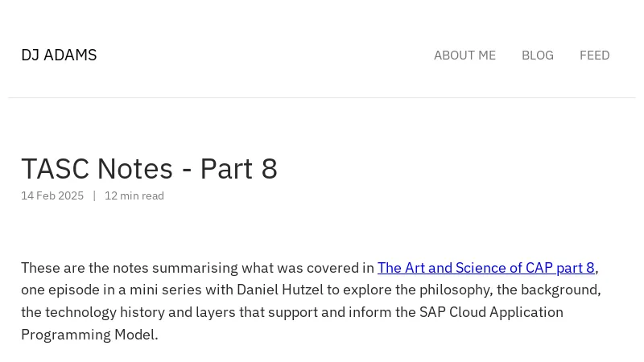The image size is (644, 362).
Task: Navigate to the BLOG section
Action: tap(537, 55)
